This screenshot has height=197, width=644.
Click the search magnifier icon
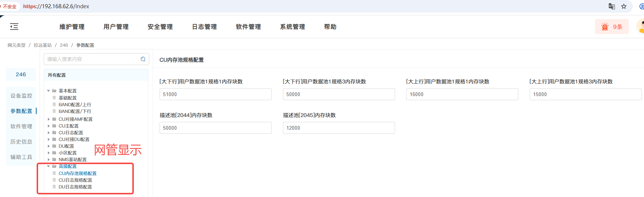pos(143,59)
